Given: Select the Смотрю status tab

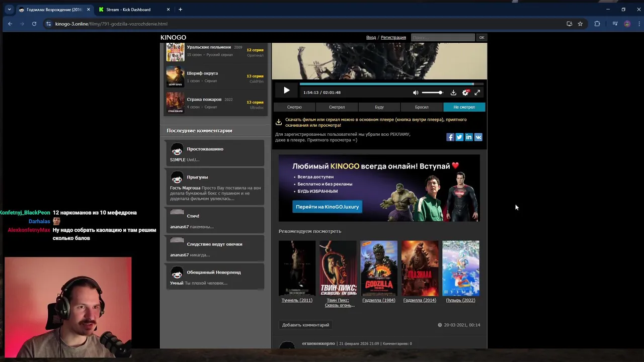Looking at the screenshot, I should 294,107.
